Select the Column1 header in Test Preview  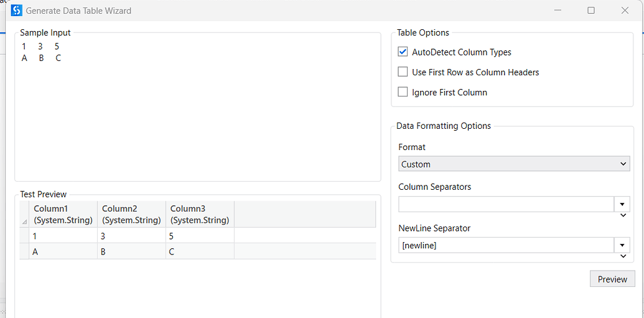click(63, 214)
